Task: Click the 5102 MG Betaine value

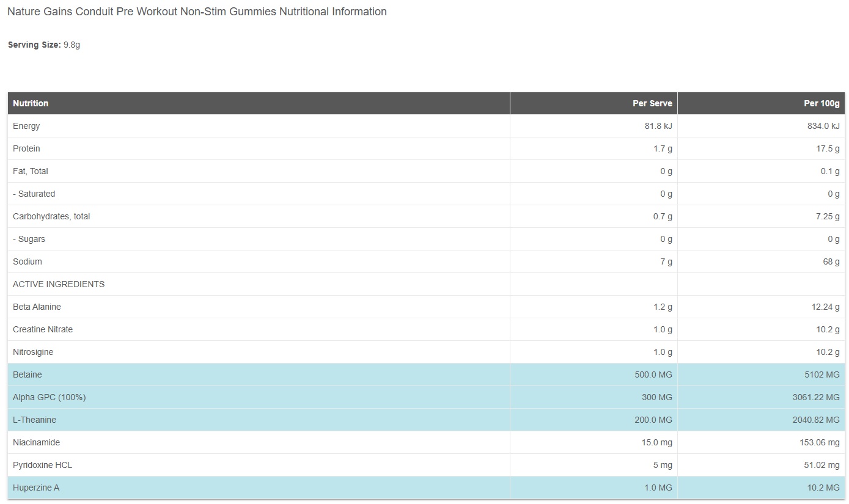Action: (x=823, y=374)
